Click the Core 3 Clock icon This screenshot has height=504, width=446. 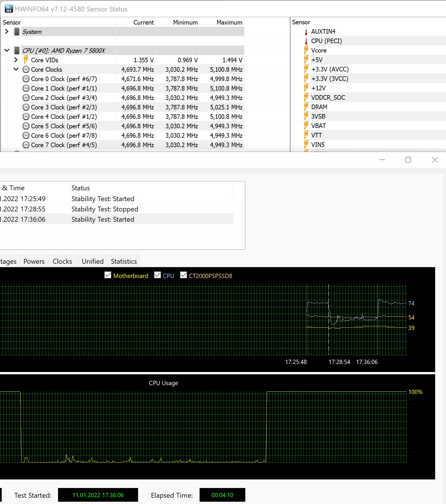(x=26, y=107)
